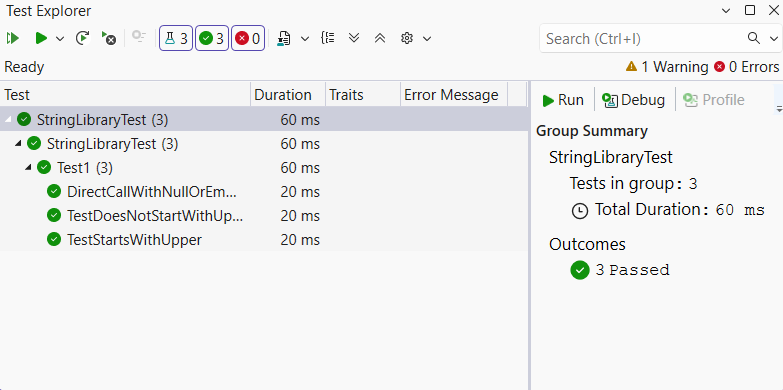The height and width of the screenshot is (390, 783).
Task: Click the search magnifier icon
Action: coord(754,38)
